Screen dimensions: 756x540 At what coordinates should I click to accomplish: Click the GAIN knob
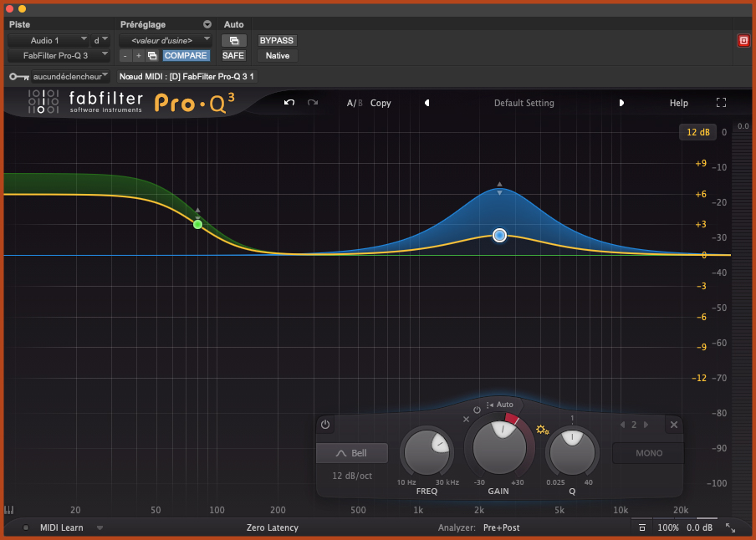point(499,446)
